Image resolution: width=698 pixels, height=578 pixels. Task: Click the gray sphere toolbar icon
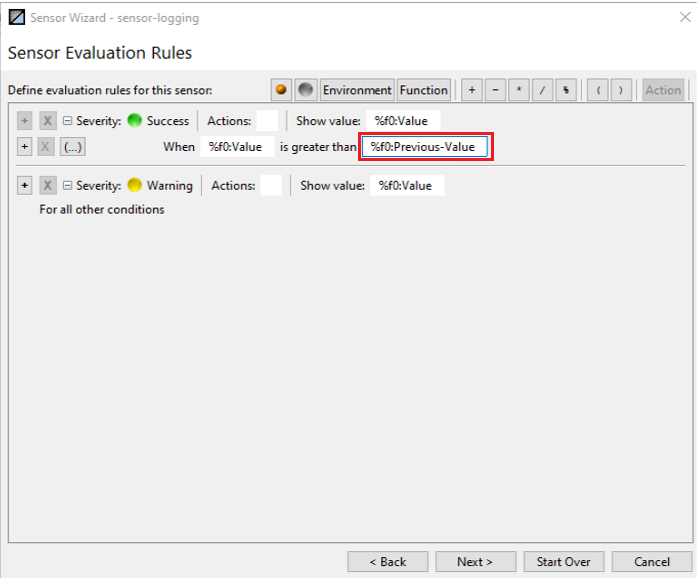coord(306,90)
